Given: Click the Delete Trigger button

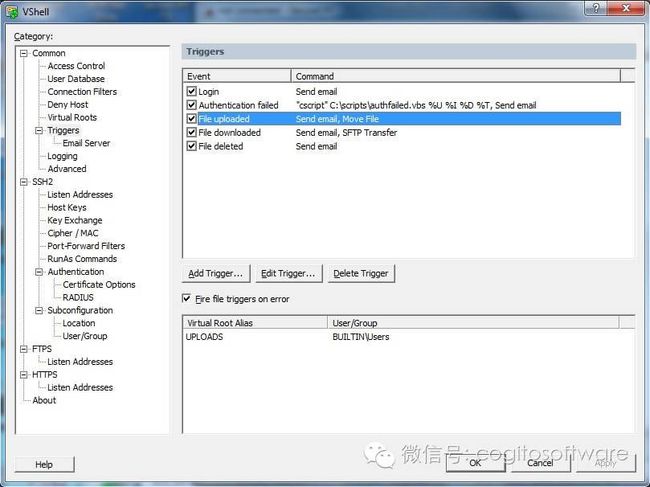Looking at the screenshot, I should 361,274.
